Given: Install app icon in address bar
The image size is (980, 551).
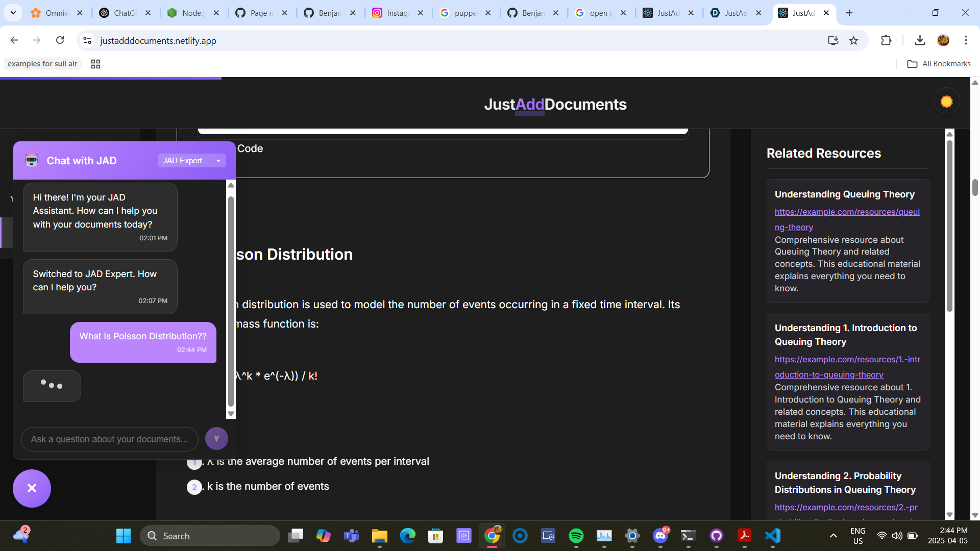Looking at the screenshot, I should [833, 41].
